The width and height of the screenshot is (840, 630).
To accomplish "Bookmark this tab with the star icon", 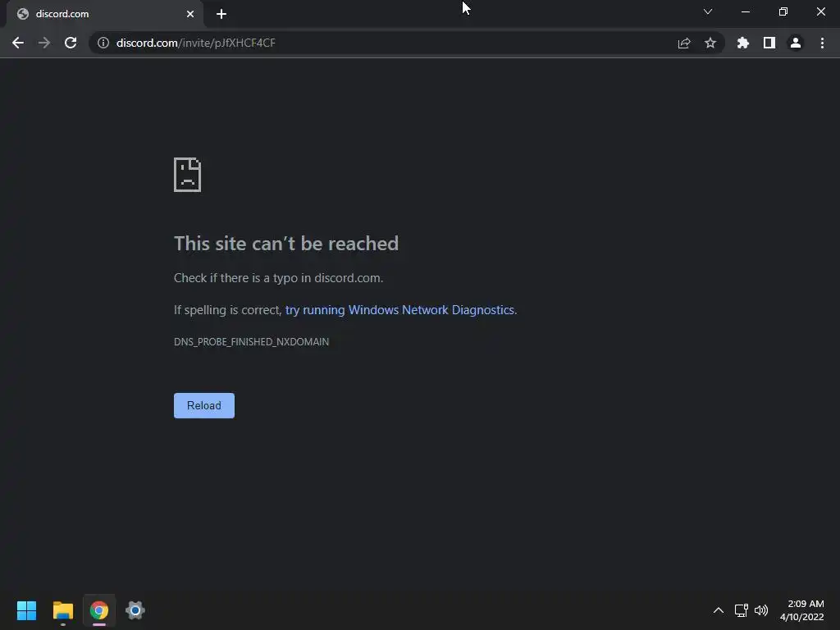I will [710, 43].
